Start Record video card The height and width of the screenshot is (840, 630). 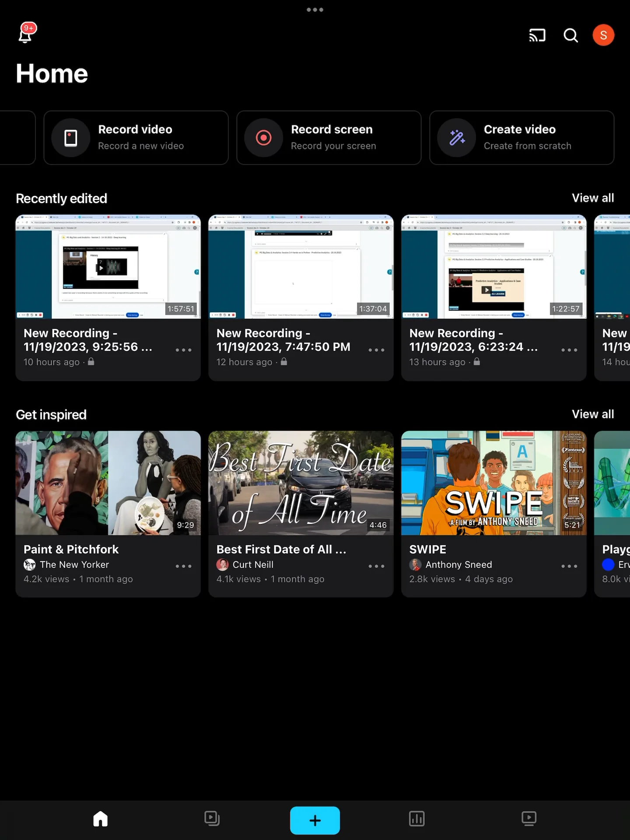[136, 137]
